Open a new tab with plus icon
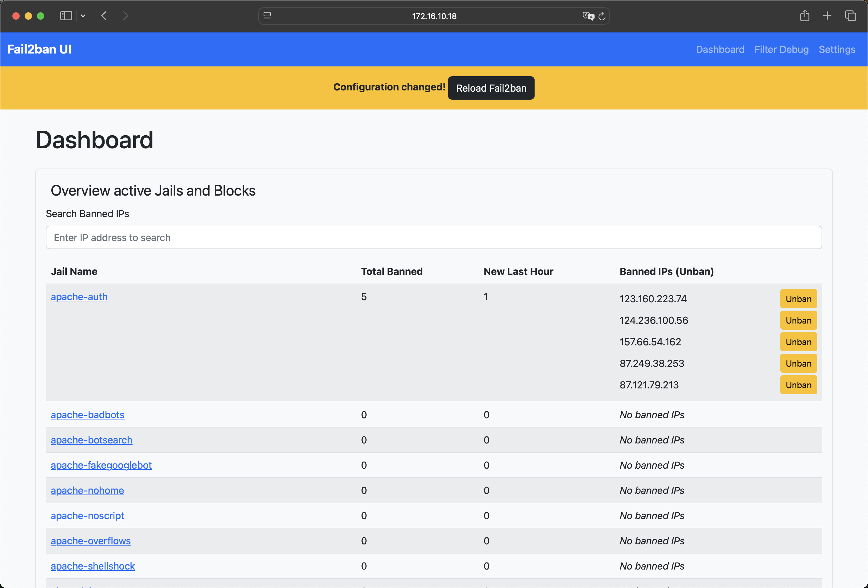 click(x=827, y=16)
